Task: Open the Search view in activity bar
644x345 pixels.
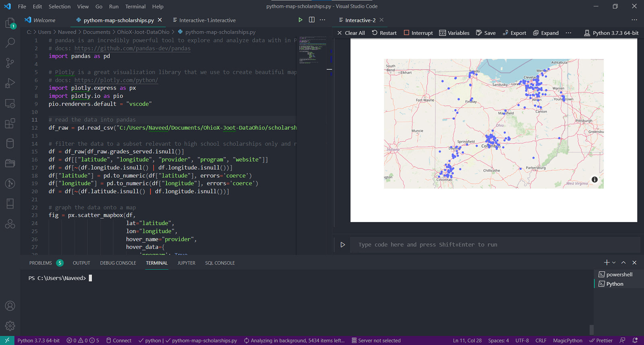Action: 10,42
